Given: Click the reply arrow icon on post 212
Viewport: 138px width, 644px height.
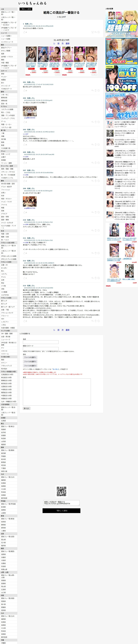Looking at the screenshot, I should pyautogui.click(x=92, y=278).
